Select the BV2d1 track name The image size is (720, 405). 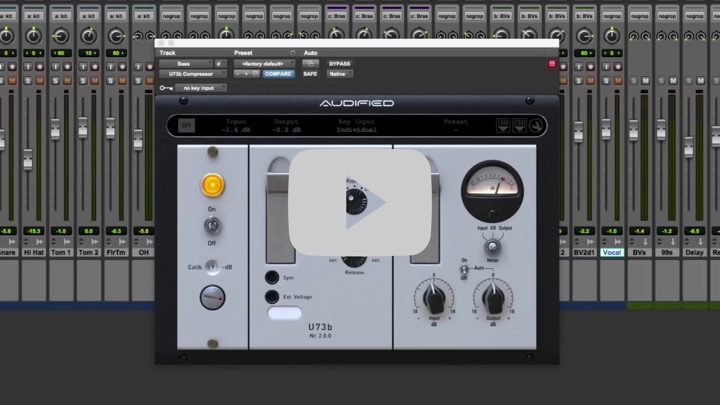point(584,253)
